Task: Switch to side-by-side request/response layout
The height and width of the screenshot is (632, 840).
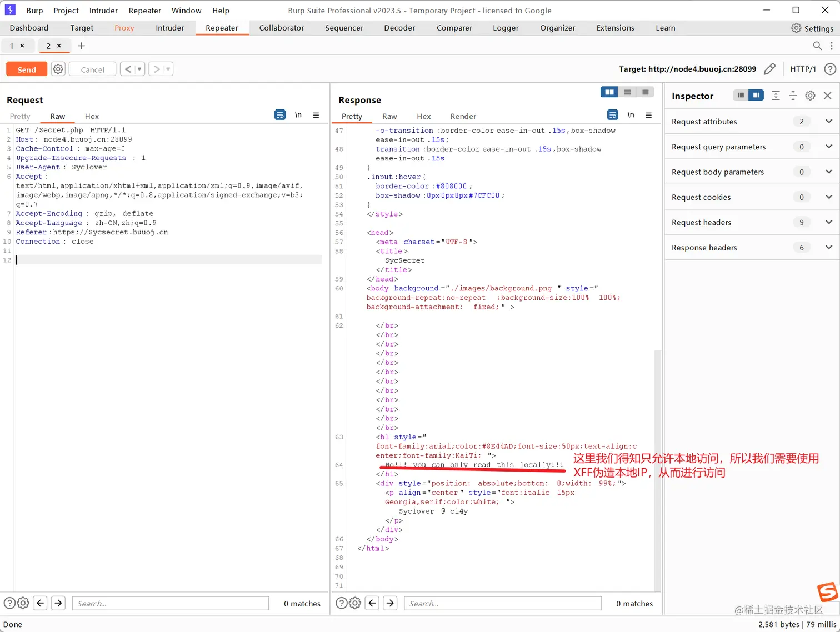Action: pos(609,92)
